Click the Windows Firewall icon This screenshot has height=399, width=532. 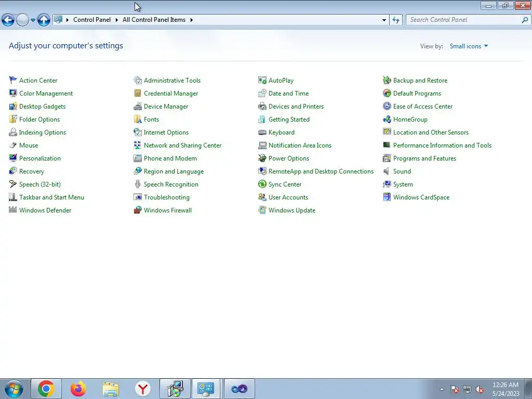pos(137,210)
